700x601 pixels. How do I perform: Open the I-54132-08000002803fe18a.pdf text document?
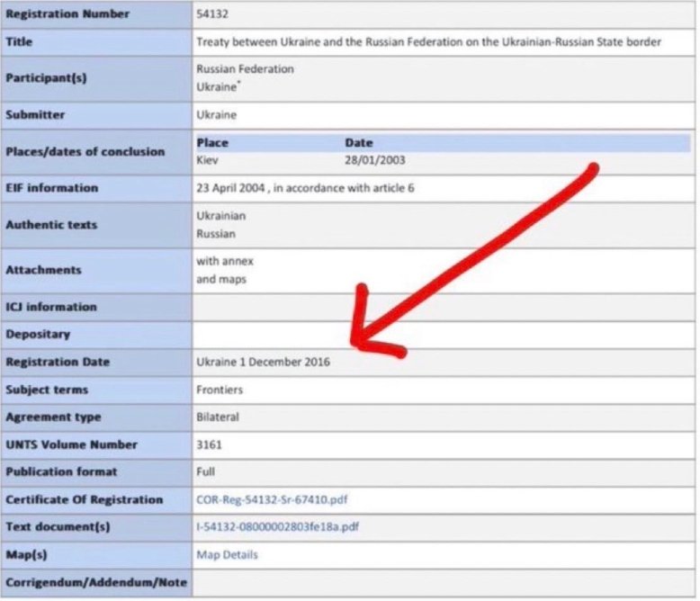[x=278, y=527]
